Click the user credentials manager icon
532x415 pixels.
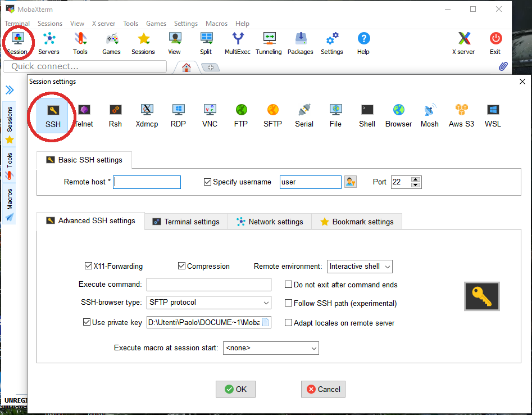tap(351, 182)
